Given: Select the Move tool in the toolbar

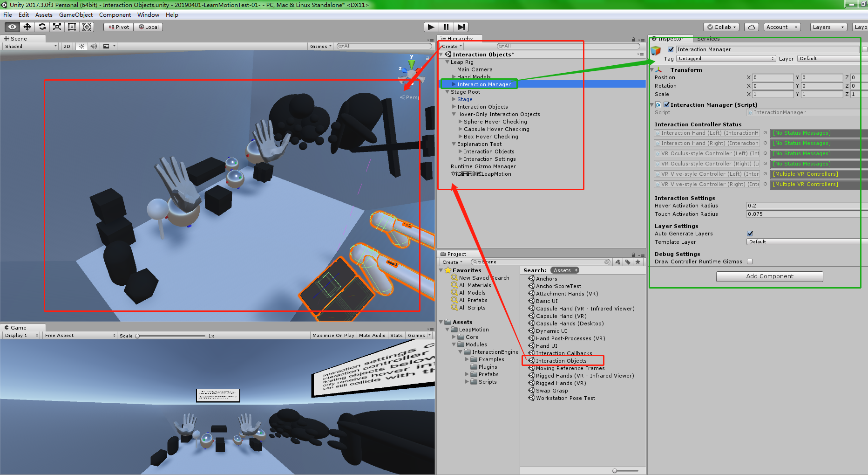Looking at the screenshot, I should (27, 27).
